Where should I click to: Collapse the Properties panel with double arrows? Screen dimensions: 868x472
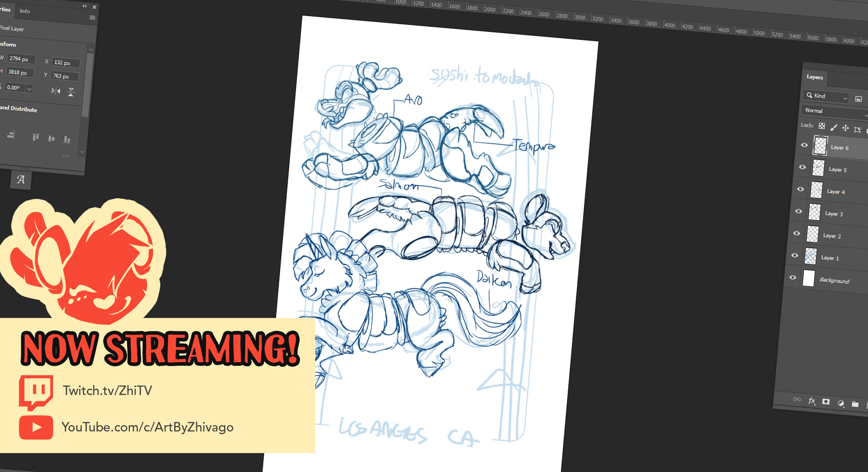tap(84, 6)
